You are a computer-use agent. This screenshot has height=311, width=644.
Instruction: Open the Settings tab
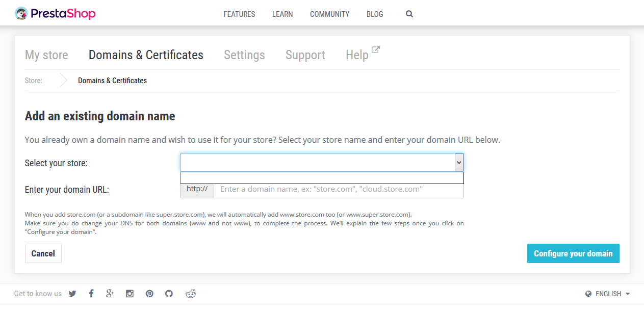[x=244, y=55]
